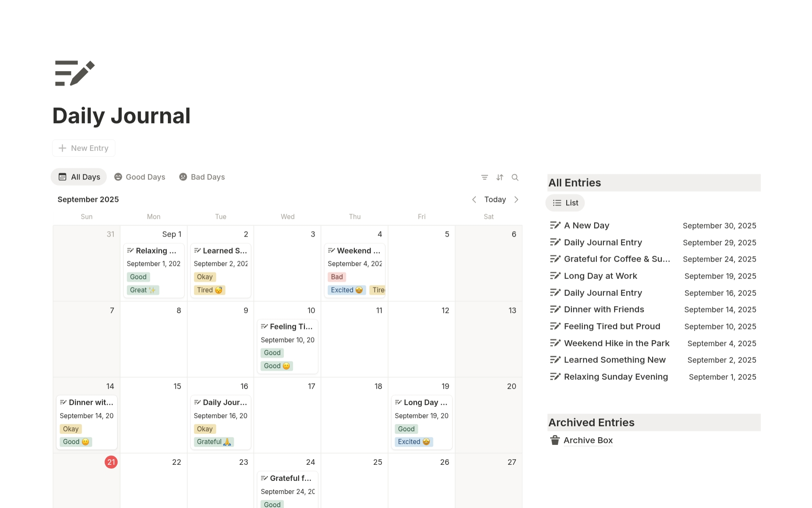Click the smiley icon on Good Days tab

coord(118,177)
